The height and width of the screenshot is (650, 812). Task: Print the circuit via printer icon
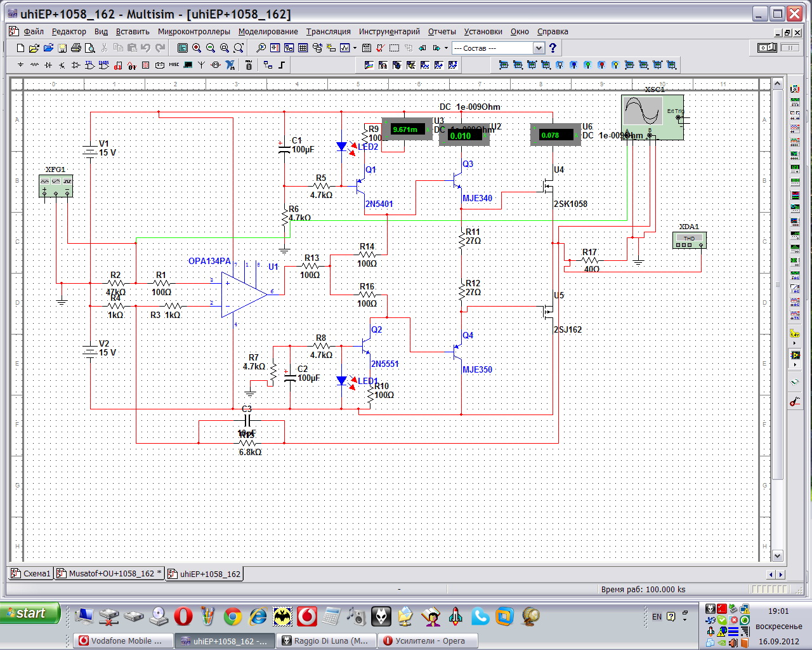(x=76, y=48)
